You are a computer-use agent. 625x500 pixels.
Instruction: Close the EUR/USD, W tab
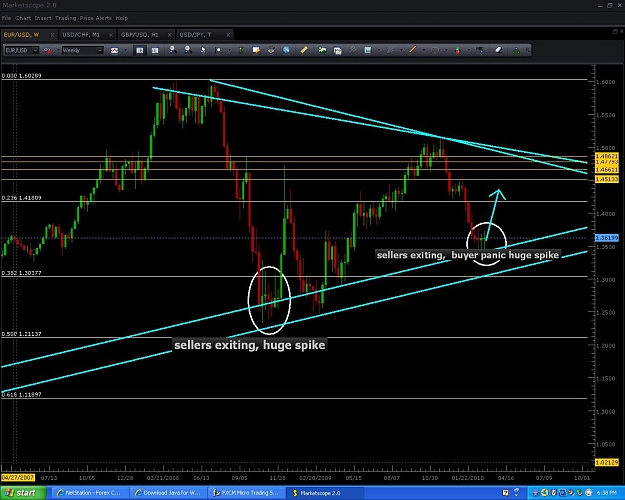click(x=52, y=35)
